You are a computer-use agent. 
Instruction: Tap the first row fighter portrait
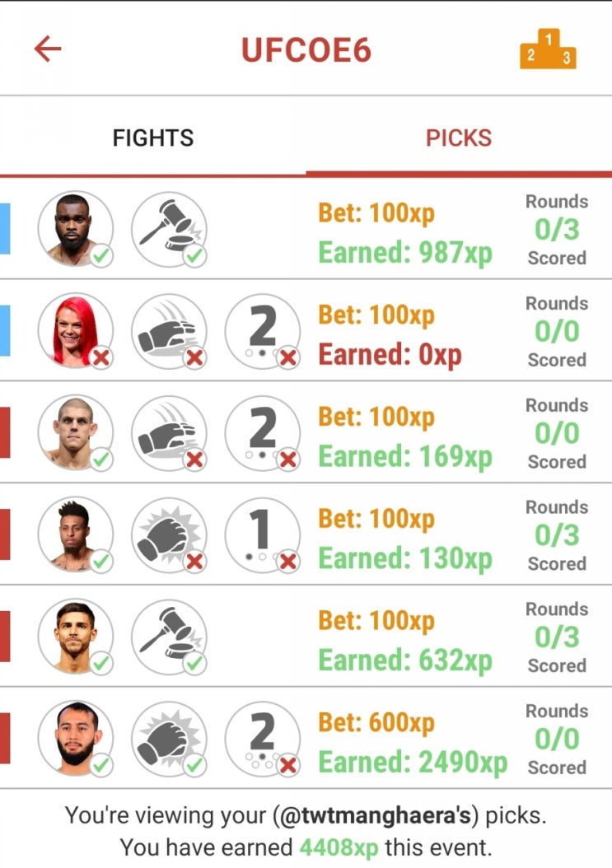click(x=75, y=229)
